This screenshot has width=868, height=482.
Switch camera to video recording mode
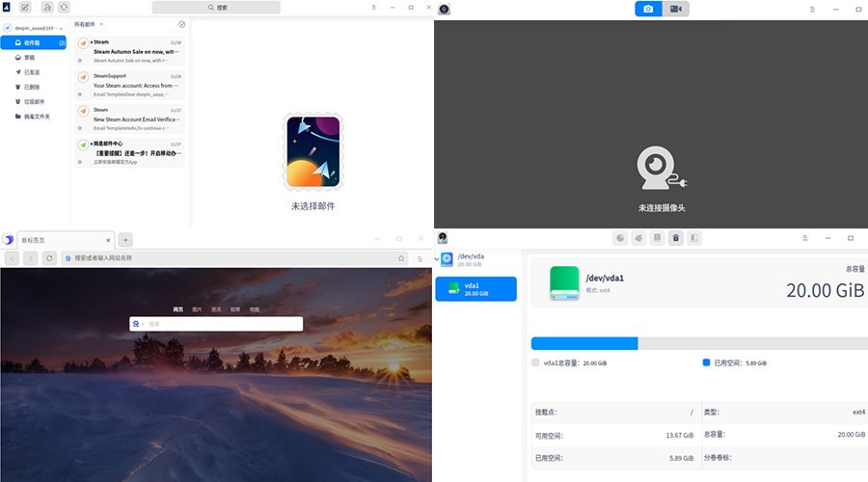[x=676, y=9]
